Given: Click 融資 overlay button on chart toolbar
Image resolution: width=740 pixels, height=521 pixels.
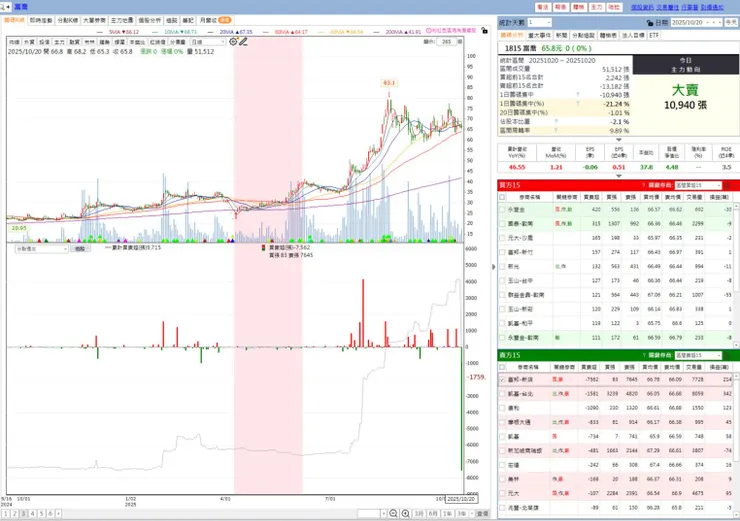Looking at the screenshot, I should pos(74,42).
